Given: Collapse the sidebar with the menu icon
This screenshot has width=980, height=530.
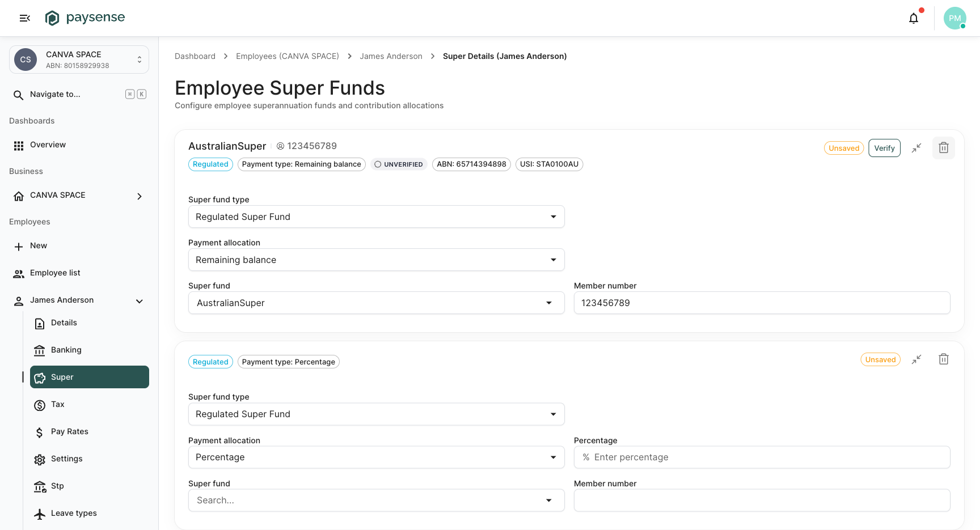Looking at the screenshot, I should click(x=24, y=18).
